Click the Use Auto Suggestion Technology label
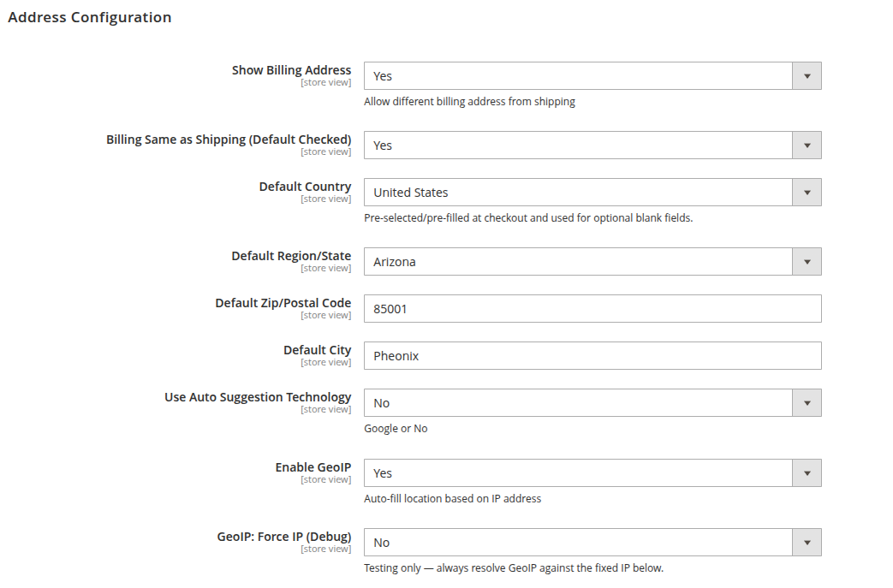Screen dimensions: 893x588 (x=258, y=397)
